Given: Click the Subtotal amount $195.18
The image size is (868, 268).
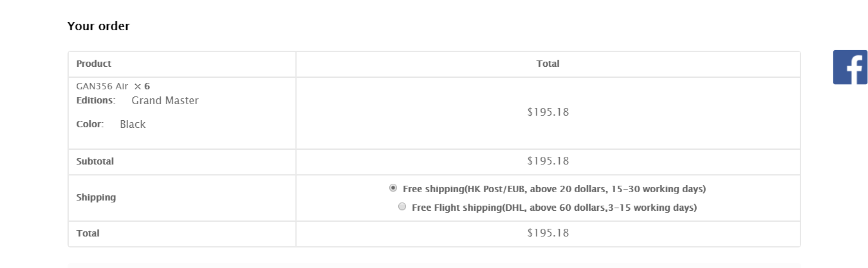Looking at the screenshot, I should point(548,161).
